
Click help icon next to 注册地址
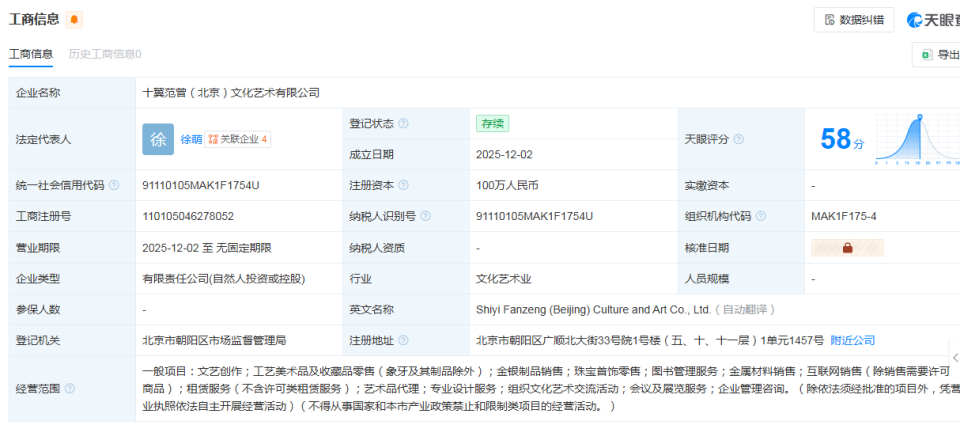point(403,340)
